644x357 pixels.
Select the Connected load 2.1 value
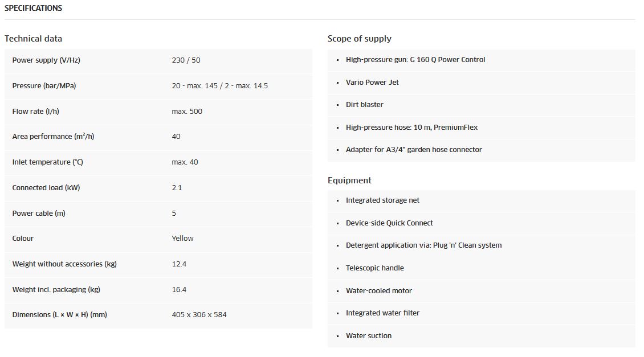pyautogui.click(x=177, y=187)
